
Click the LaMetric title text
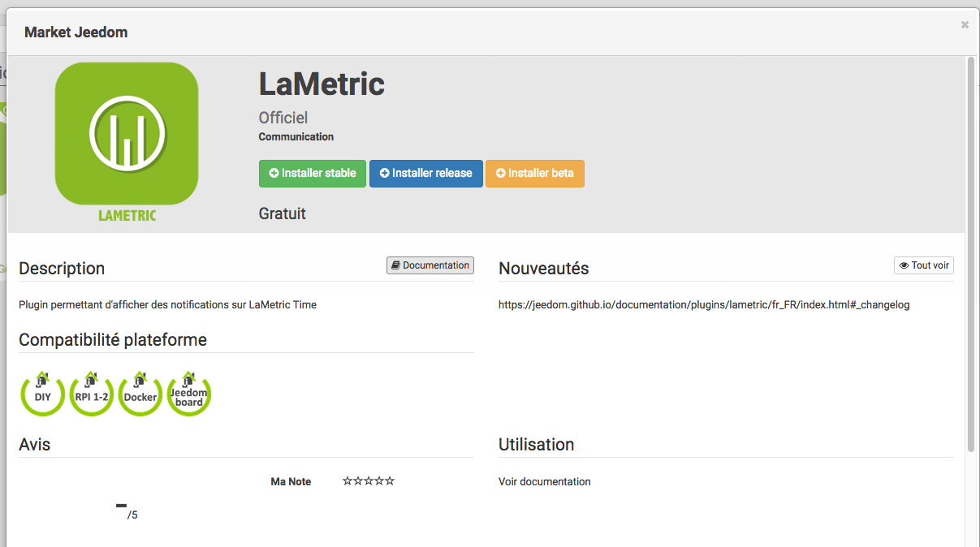(322, 84)
